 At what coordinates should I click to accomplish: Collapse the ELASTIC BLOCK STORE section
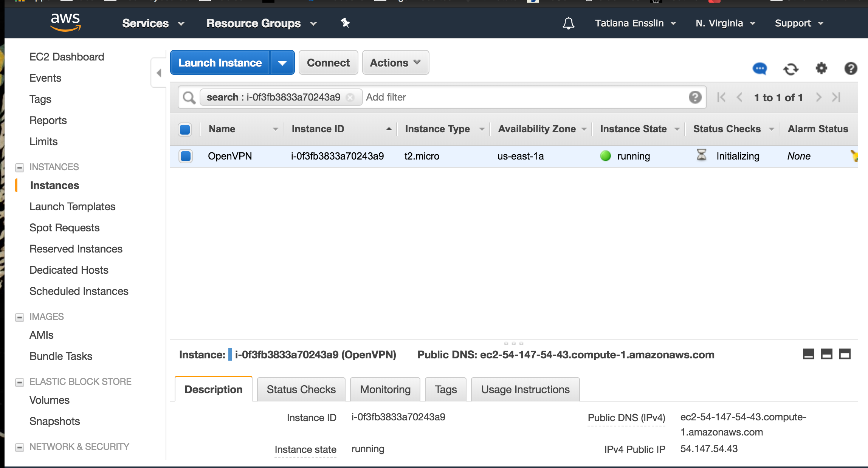20,382
